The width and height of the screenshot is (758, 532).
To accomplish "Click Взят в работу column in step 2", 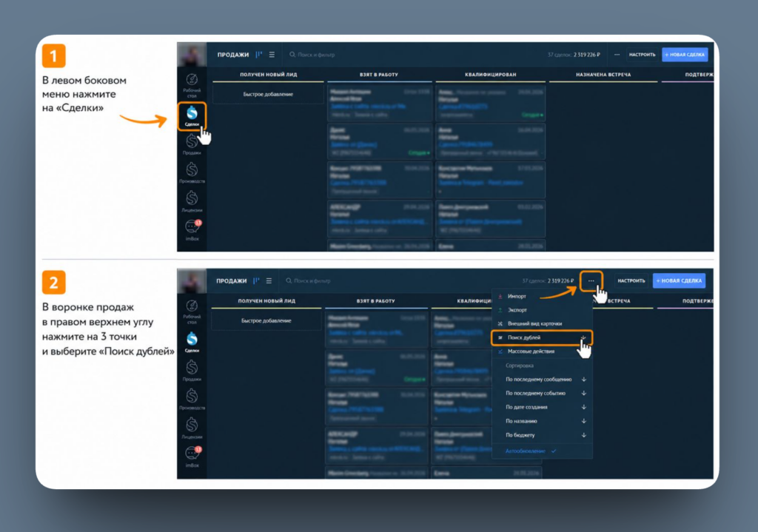I will pos(376,301).
